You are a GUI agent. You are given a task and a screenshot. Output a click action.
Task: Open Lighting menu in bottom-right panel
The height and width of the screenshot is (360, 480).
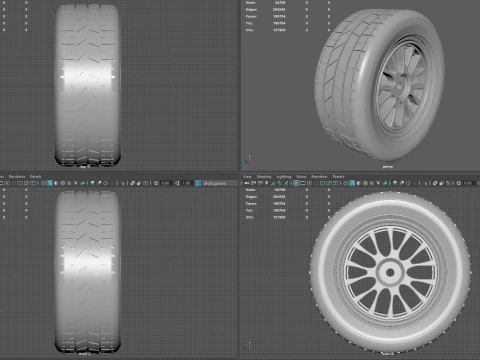[284, 177]
